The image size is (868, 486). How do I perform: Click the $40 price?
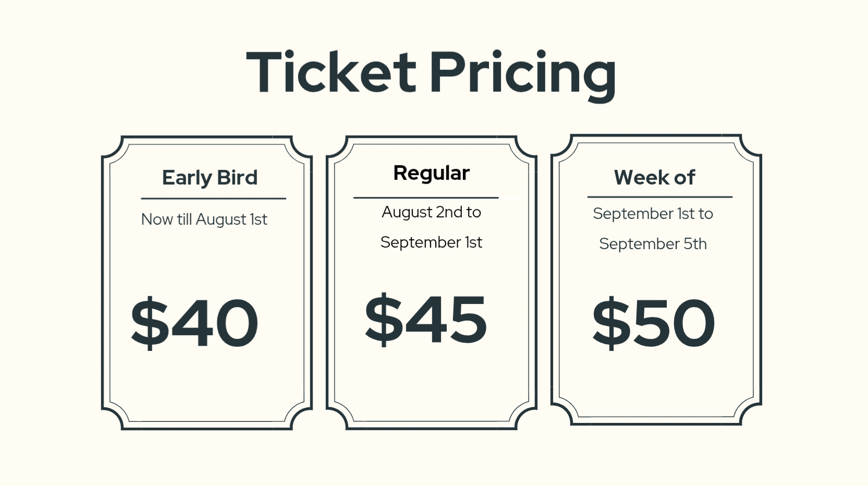click(194, 322)
